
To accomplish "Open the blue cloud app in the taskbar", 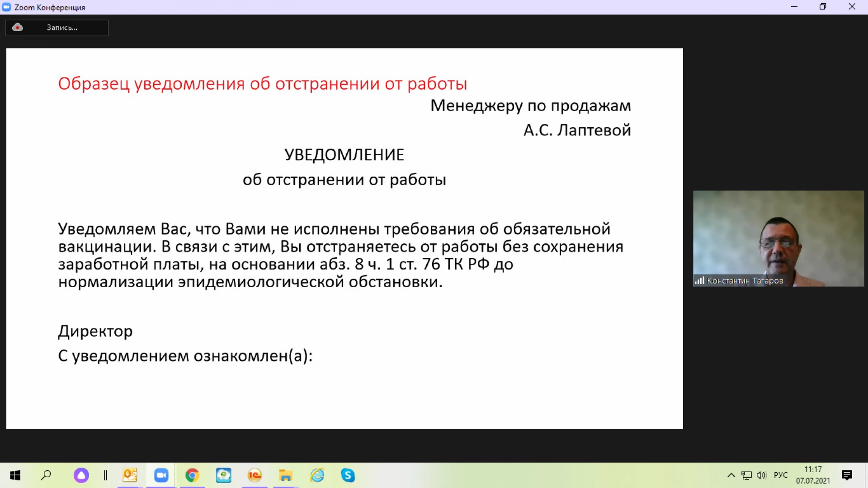I will pos(223,475).
